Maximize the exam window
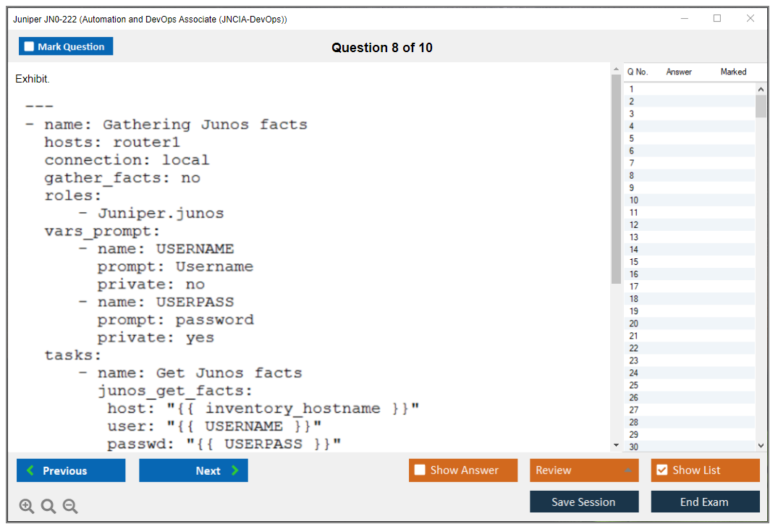The height and width of the screenshot is (532, 778). (x=717, y=19)
